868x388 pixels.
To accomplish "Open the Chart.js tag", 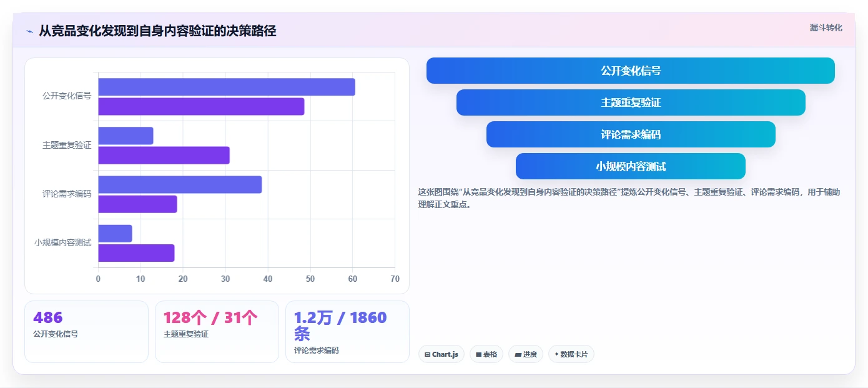I will point(441,354).
